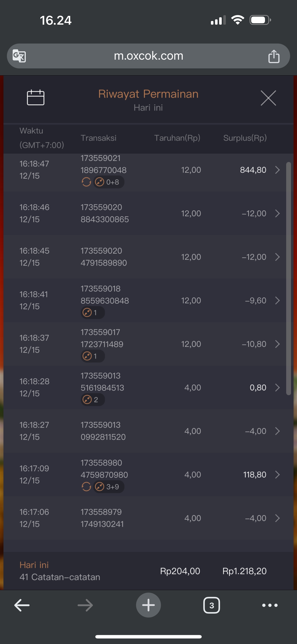297x644 pixels.
Task: Close the Riwayat Permainan panel
Action: click(268, 98)
